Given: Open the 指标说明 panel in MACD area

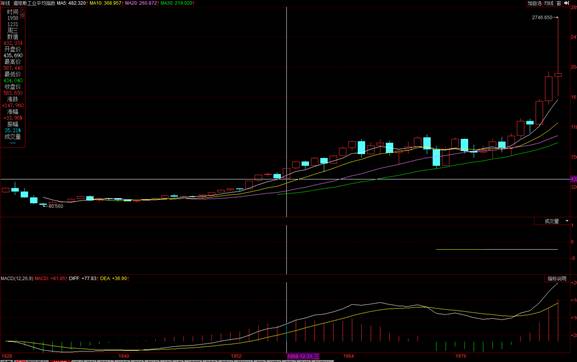Looking at the screenshot, I should (x=556, y=278).
